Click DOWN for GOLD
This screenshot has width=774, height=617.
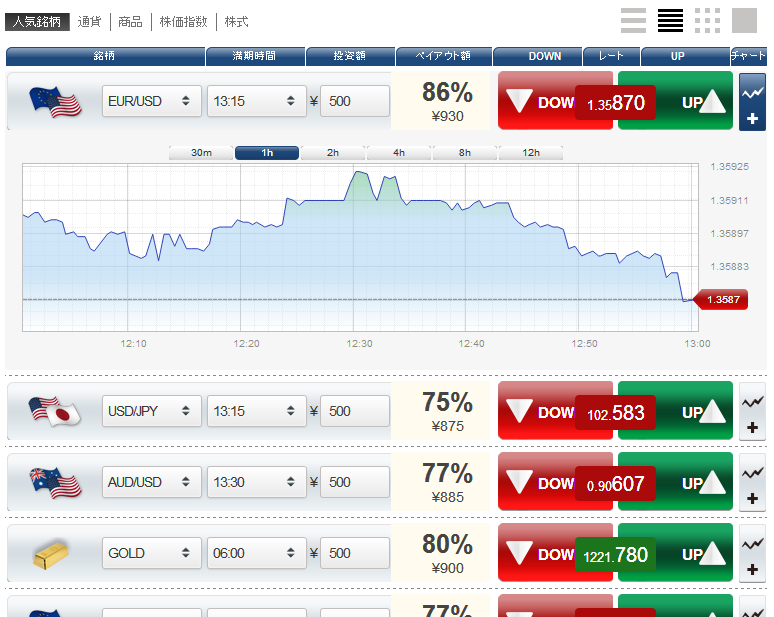536,552
